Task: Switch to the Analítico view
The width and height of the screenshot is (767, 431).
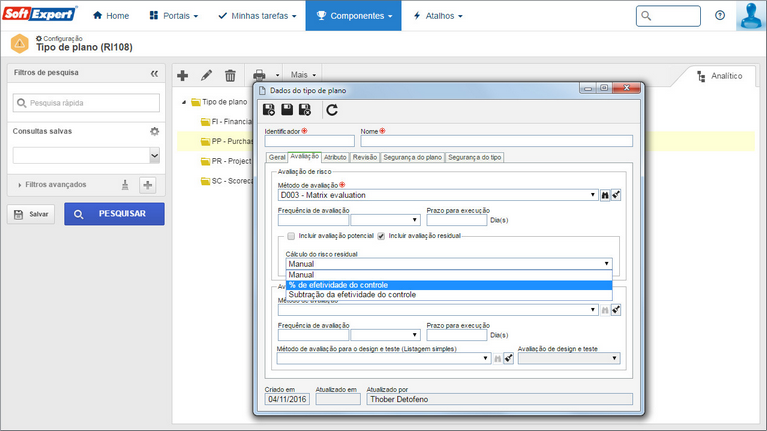Action: (x=720, y=76)
